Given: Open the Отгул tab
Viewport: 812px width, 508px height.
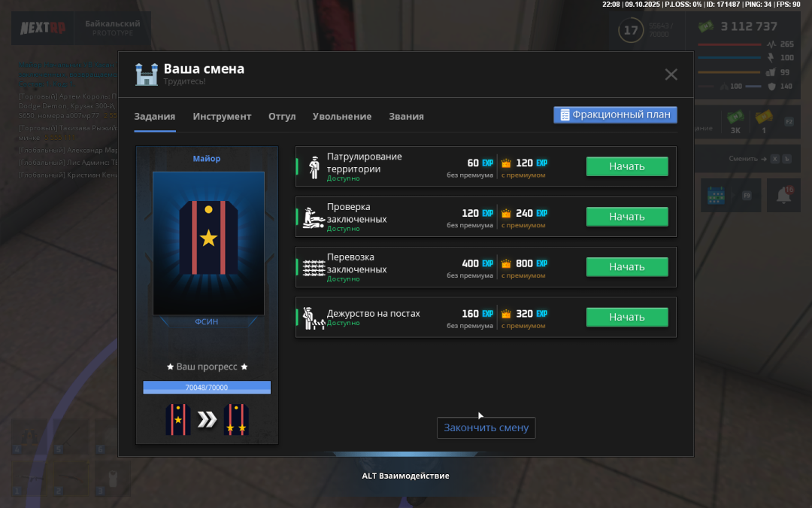Looking at the screenshot, I should (282, 117).
